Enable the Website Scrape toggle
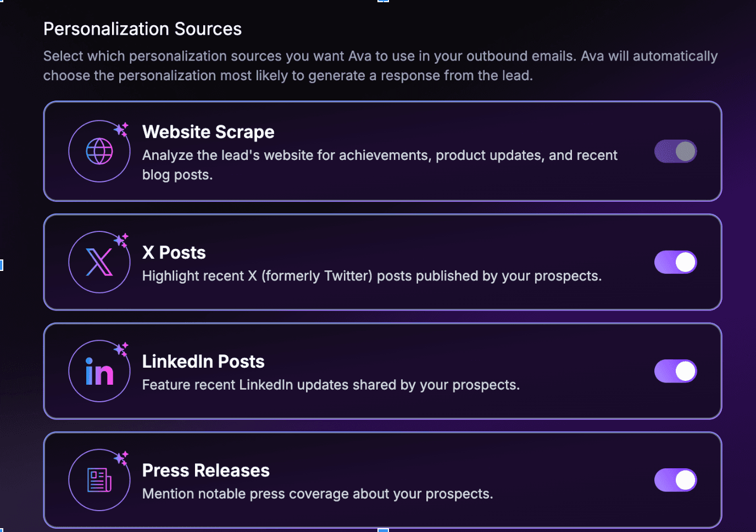 (x=675, y=151)
